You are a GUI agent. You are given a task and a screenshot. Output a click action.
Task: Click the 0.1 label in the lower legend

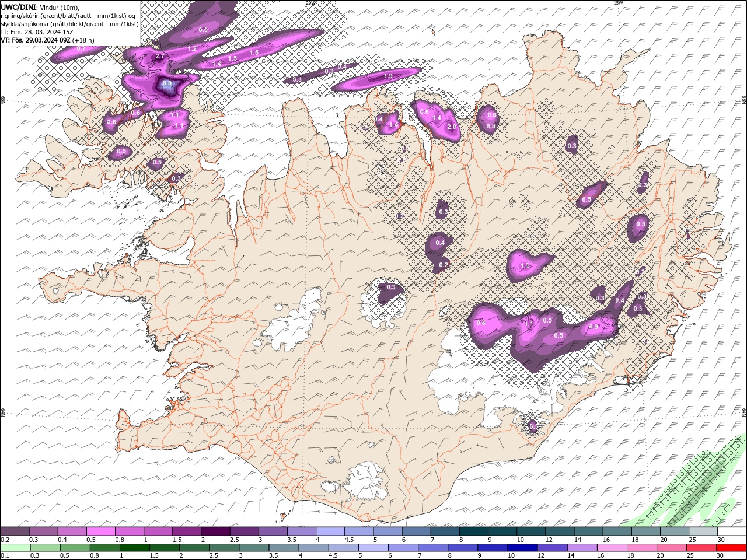(x=5, y=555)
